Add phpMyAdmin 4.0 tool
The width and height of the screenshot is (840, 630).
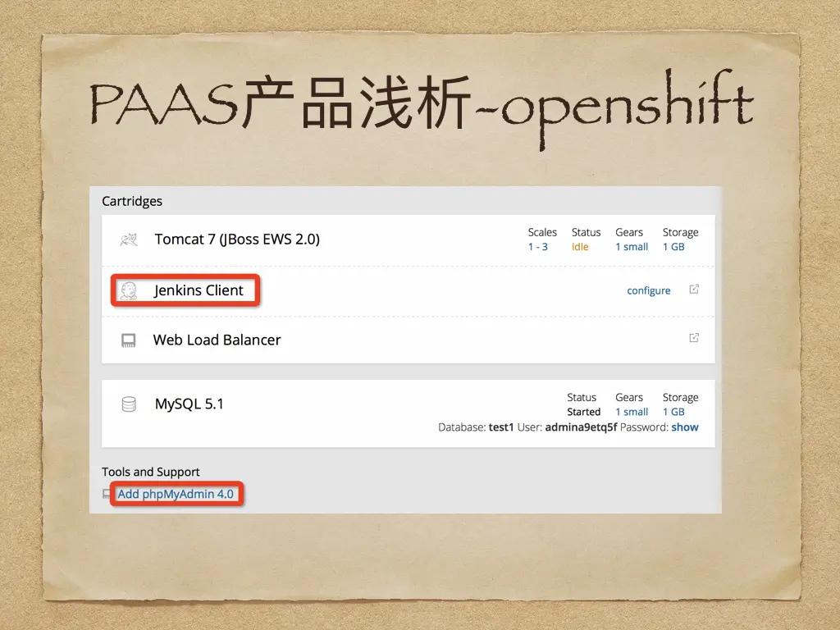tap(176, 494)
